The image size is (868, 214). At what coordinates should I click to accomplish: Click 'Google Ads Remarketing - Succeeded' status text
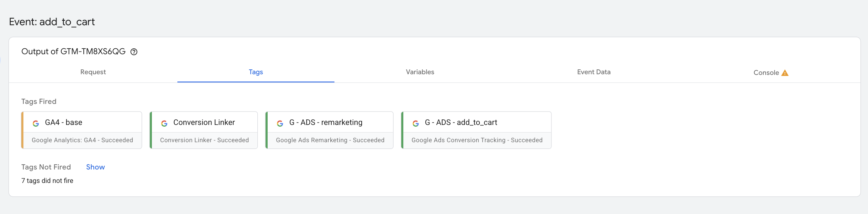[330, 140]
